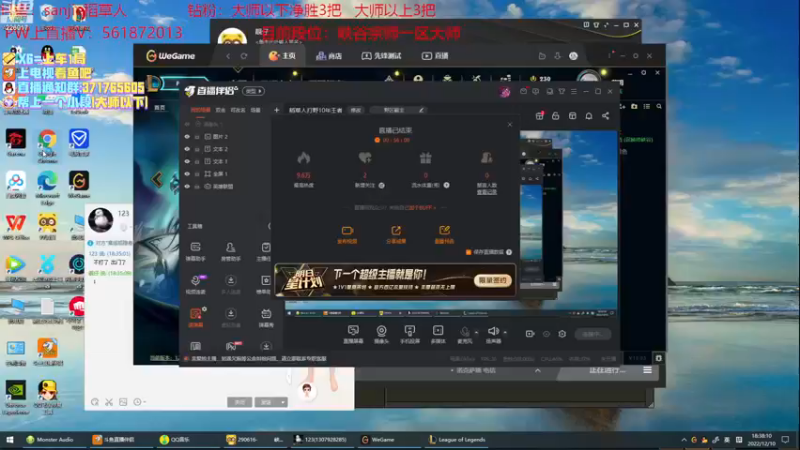Click the send button in the QQ chat window

pyautogui.click(x=266, y=403)
